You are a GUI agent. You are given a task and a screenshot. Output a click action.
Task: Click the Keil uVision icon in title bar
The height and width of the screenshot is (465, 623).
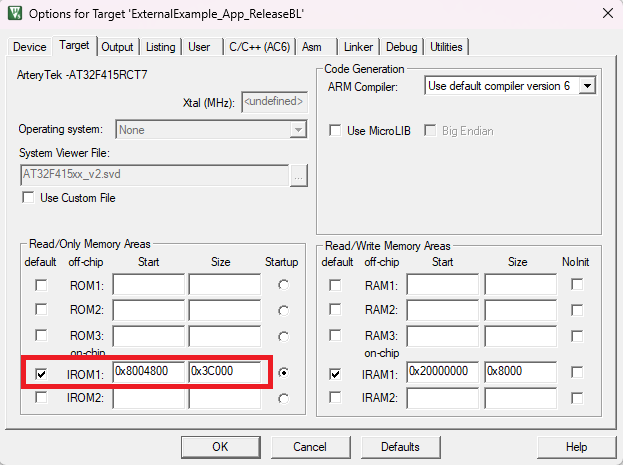coord(13,14)
